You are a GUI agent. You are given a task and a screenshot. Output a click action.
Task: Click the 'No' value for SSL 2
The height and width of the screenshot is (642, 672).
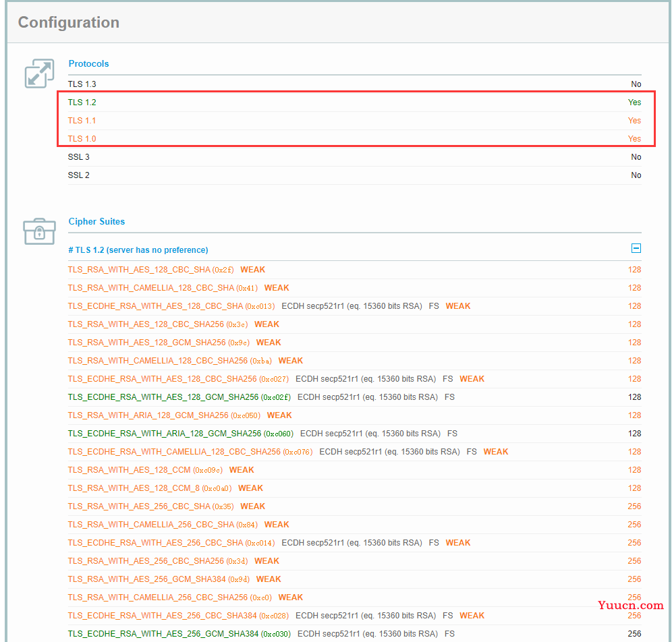tap(636, 175)
